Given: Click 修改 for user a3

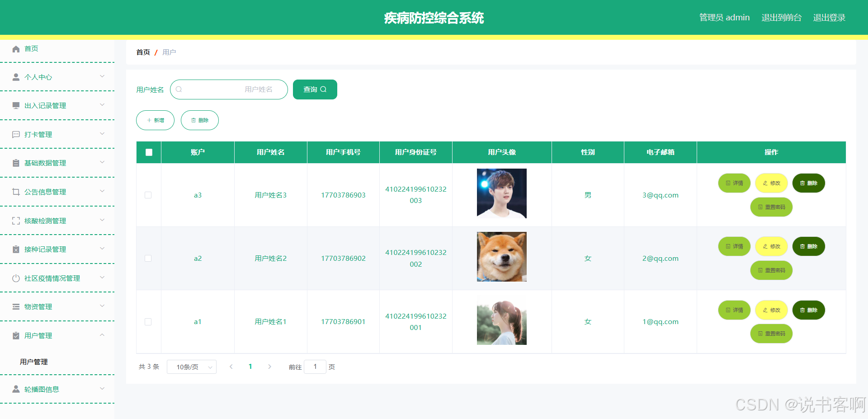Looking at the screenshot, I should (x=771, y=183).
